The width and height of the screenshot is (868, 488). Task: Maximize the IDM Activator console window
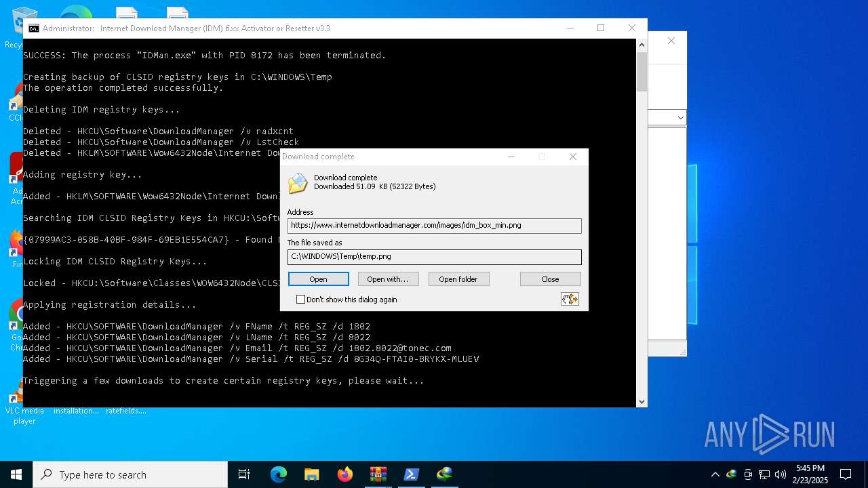tap(601, 28)
